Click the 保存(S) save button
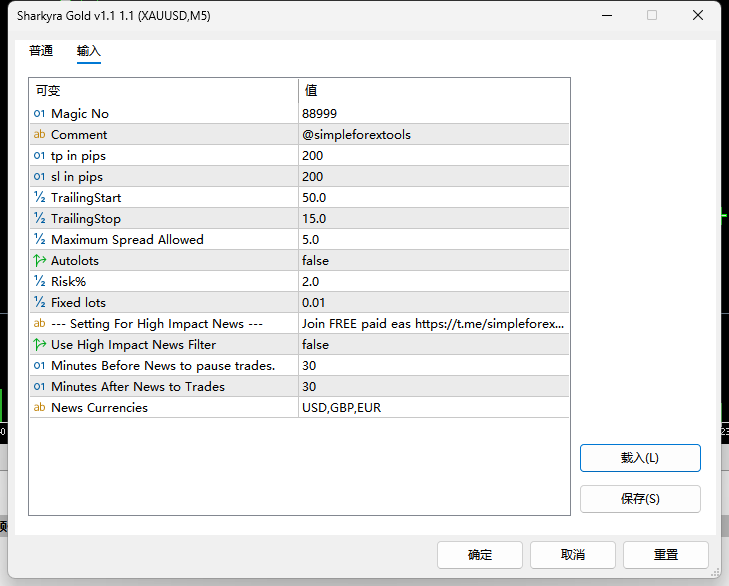This screenshot has width=729, height=586. click(x=640, y=499)
